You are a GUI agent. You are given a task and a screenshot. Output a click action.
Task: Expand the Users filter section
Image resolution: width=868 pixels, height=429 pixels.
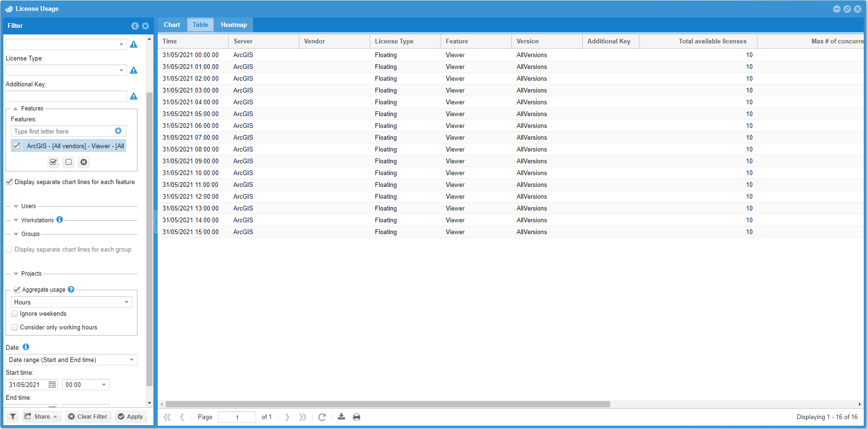pos(16,206)
